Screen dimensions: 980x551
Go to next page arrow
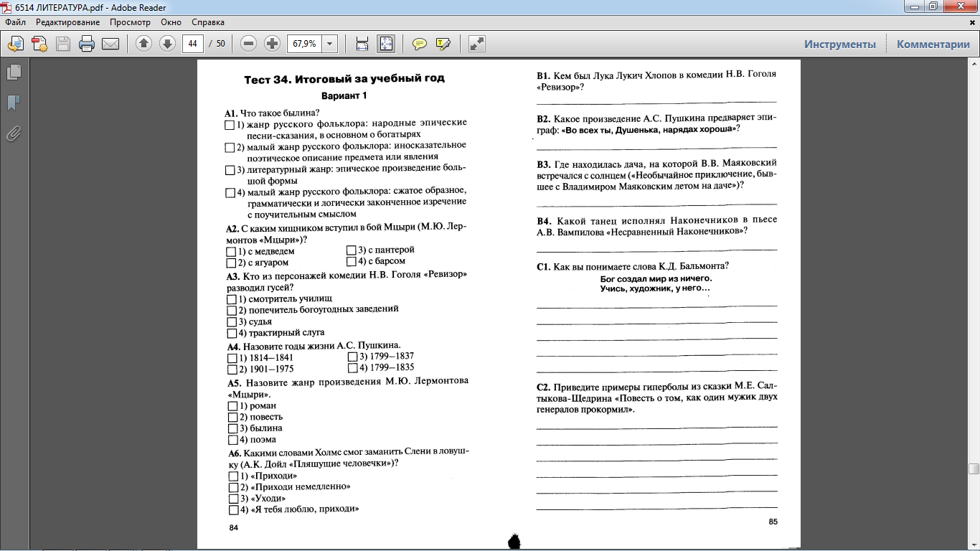coord(167,44)
